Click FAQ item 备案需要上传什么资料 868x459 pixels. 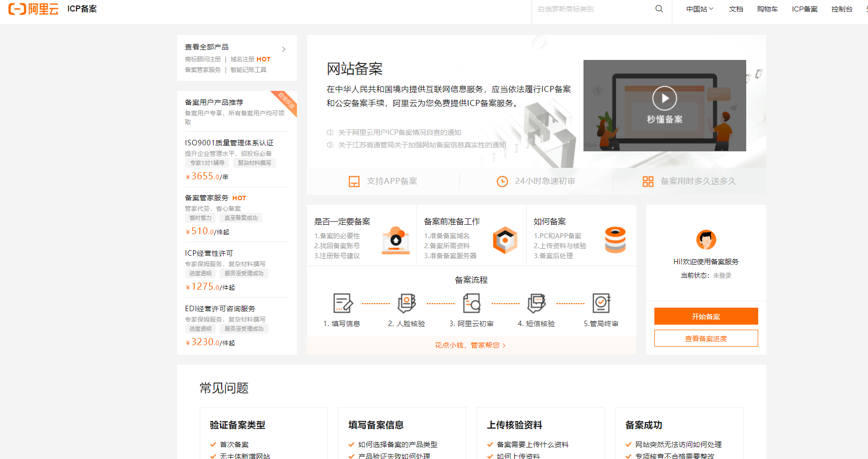point(533,445)
